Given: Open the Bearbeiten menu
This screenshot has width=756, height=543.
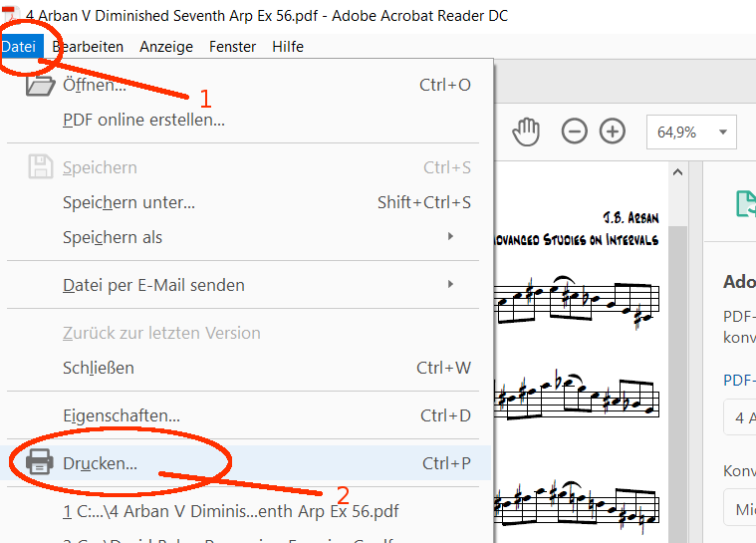Looking at the screenshot, I should [88, 46].
